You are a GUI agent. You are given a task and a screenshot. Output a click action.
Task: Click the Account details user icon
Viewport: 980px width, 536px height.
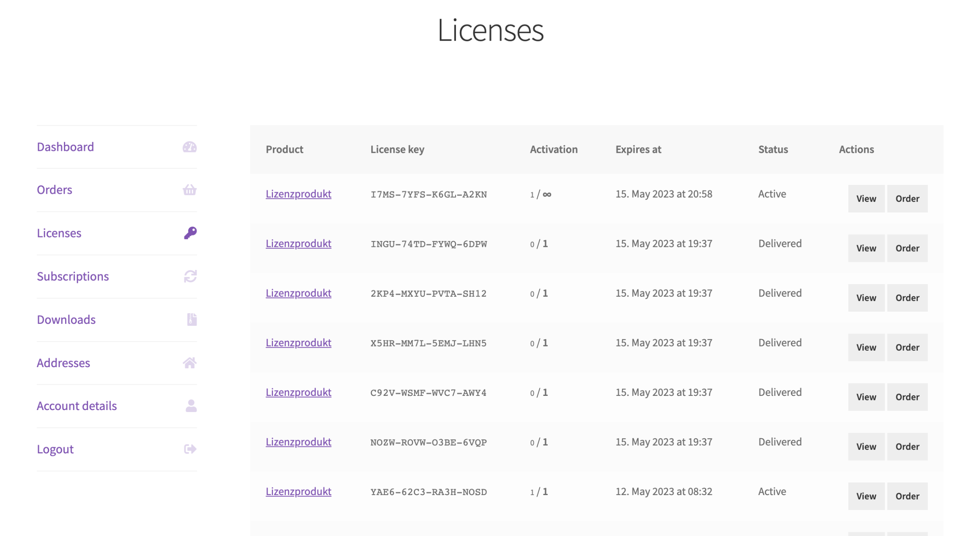(191, 406)
